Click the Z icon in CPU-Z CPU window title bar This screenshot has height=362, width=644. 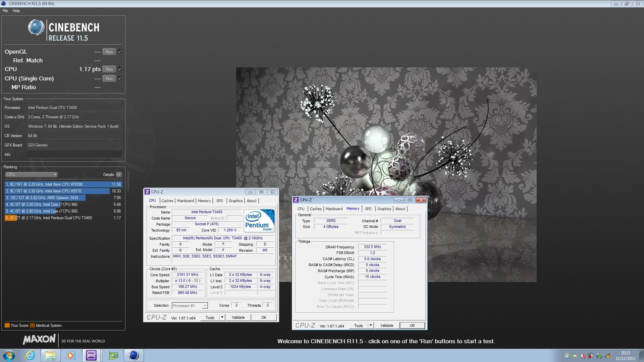click(x=147, y=192)
